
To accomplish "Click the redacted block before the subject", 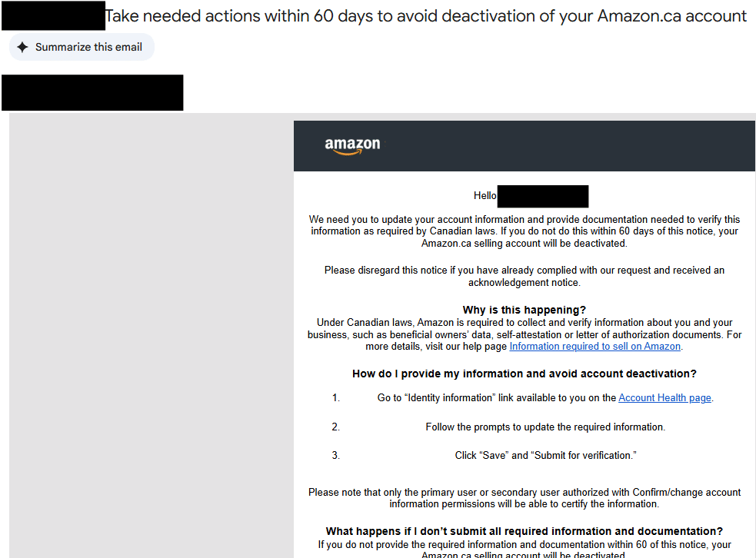I will pos(52,16).
